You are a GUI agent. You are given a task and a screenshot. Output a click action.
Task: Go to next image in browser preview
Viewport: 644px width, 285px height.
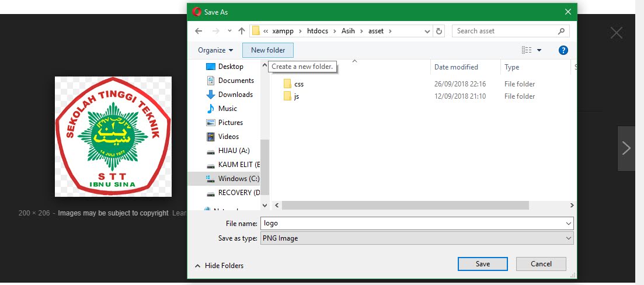coord(626,148)
